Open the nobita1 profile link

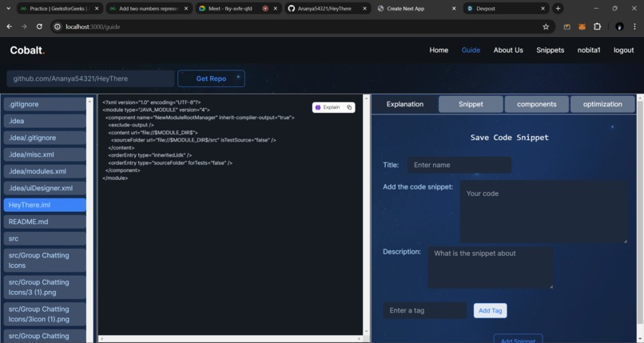pos(589,50)
